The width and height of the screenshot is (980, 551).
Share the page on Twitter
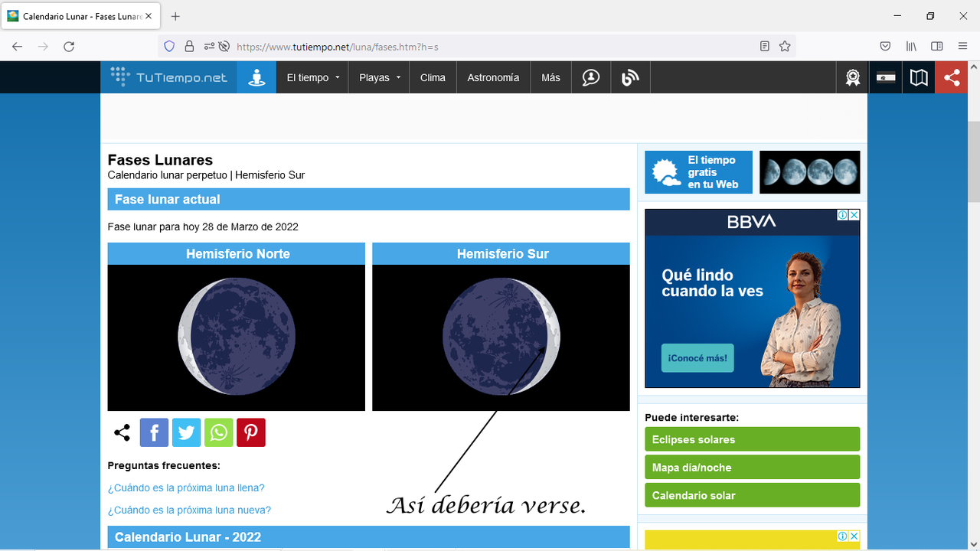pos(186,432)
